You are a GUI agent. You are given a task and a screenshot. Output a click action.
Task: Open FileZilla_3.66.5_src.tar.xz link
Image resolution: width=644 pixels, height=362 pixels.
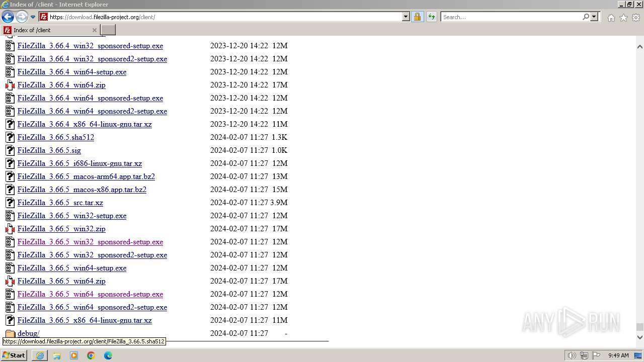click(x=60, y=203)
